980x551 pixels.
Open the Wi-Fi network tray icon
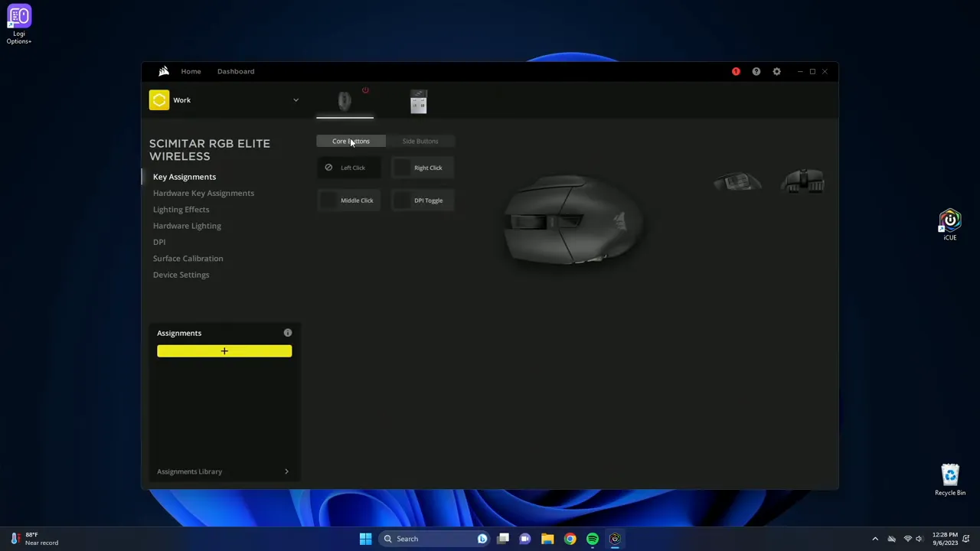(x=908, y=539)
